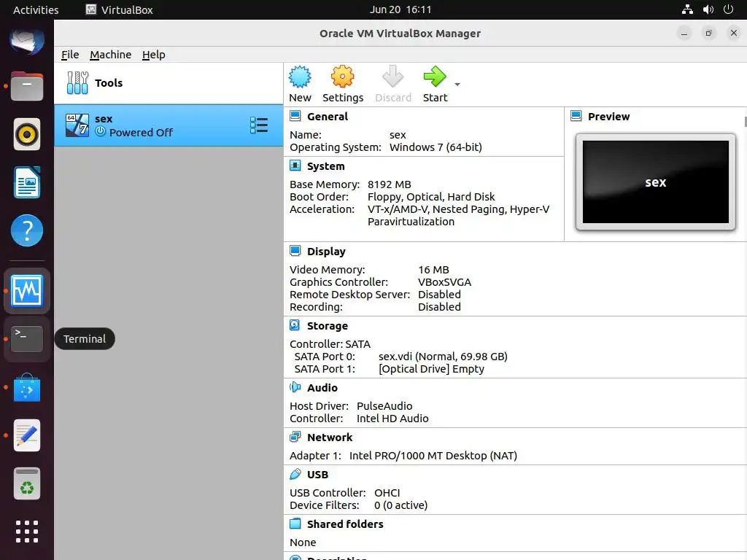Start the virtual machine with the green arrow
747x560 pixels.
tap(435, 77)
